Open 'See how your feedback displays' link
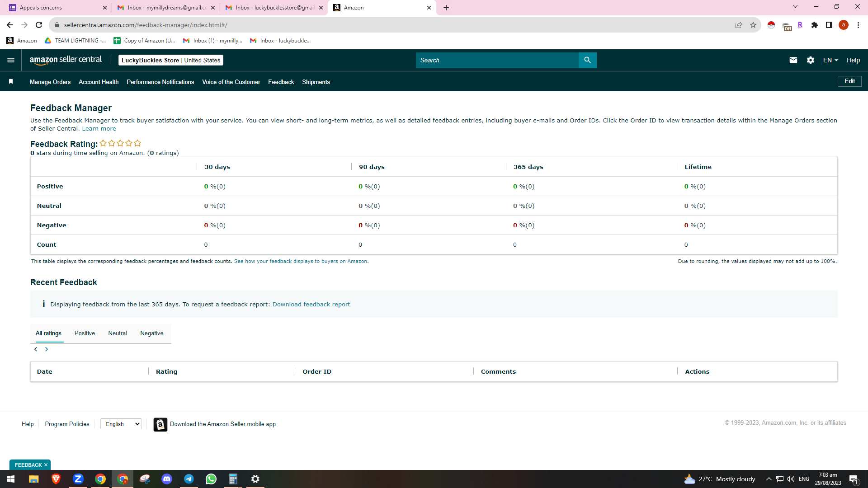Viewport: 868px width, 488px height. (301, 261)
